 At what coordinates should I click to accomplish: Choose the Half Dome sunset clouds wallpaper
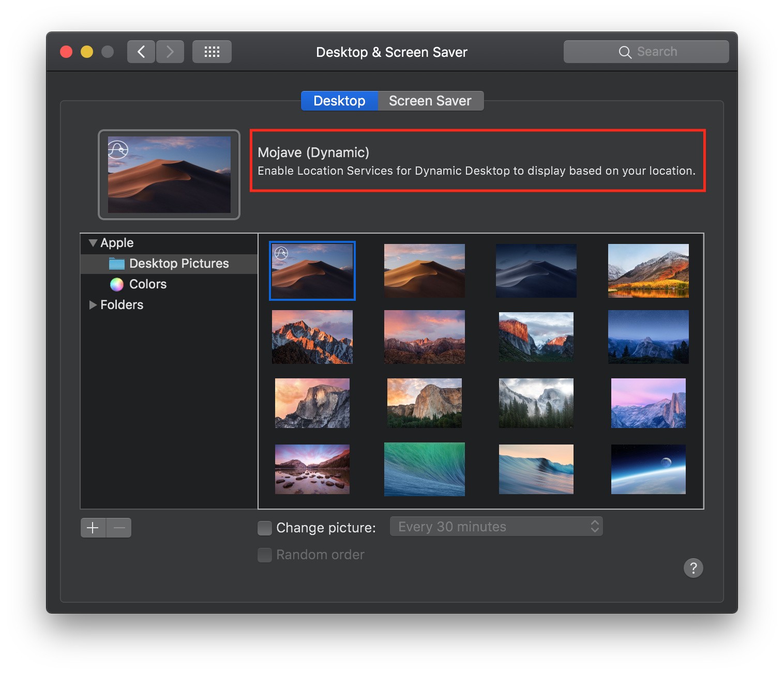312,403
